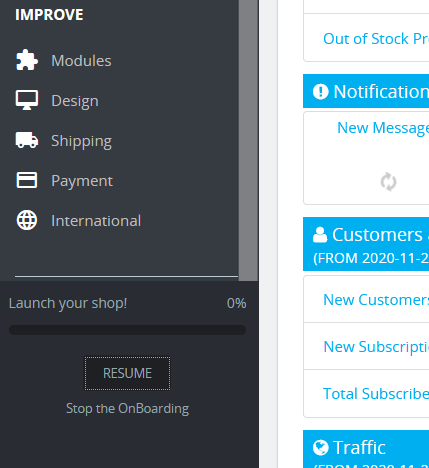Click the Notifications exclamation icon
Screen dimensions: 429x468
(x=321, y=91)
